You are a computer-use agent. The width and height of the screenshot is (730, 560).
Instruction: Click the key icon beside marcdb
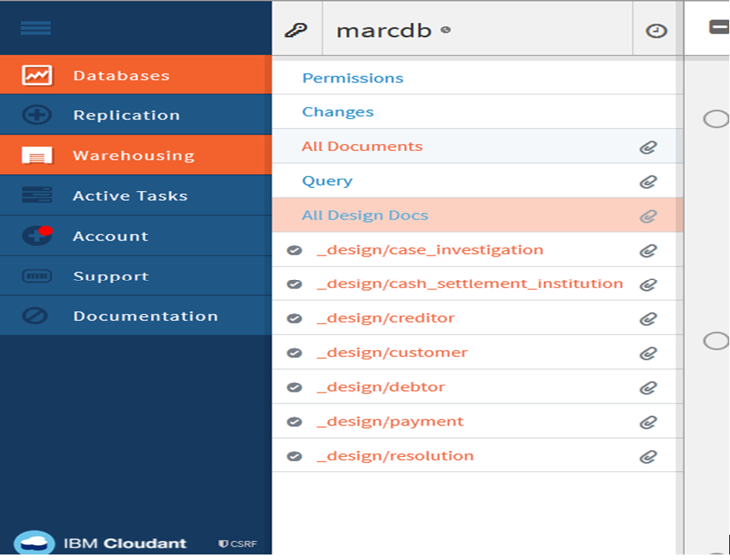coord(296,31)
